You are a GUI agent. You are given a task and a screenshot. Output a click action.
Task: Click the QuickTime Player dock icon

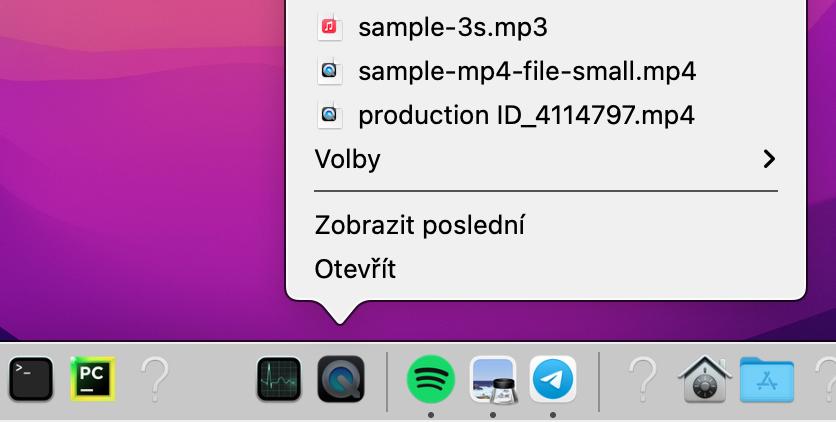coord(341,380)
